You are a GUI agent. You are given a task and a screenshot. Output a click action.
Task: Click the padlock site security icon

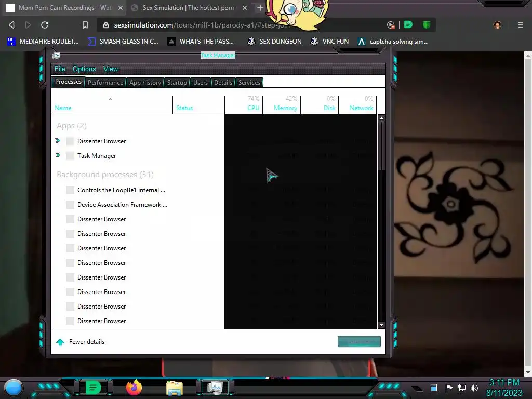106,25
